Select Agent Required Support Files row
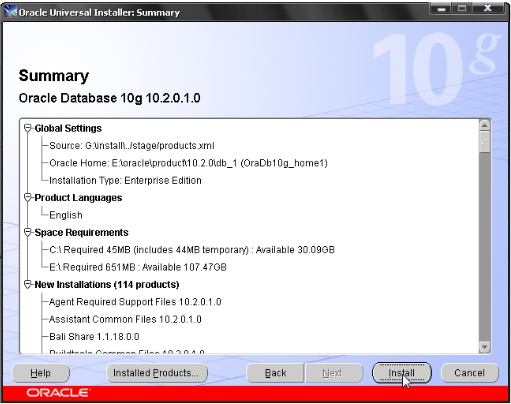 [135, 302]
